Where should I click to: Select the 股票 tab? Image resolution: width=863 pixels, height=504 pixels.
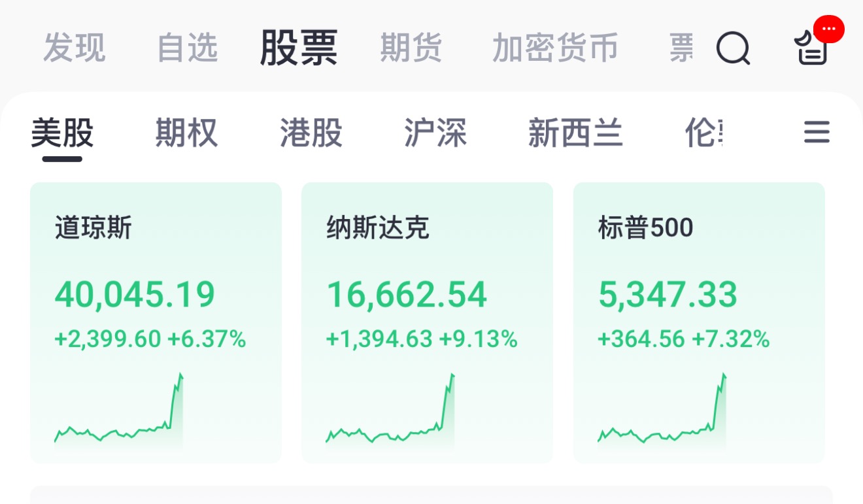tap(299, 48)
